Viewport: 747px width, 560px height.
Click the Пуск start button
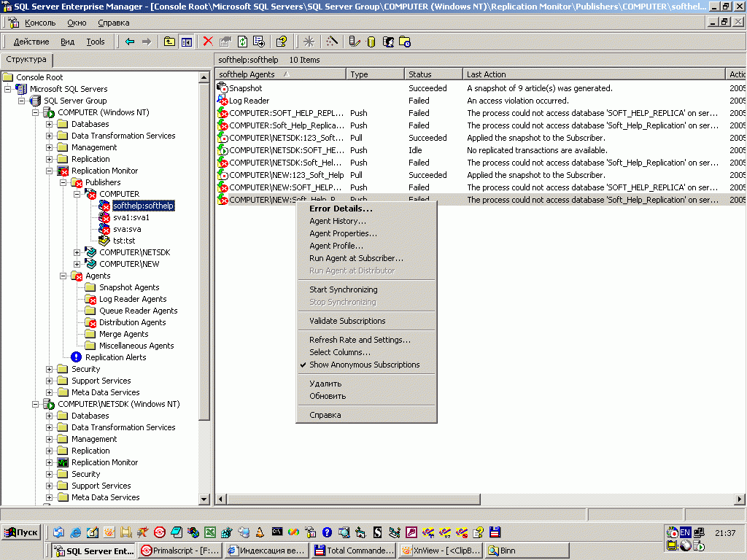(21, 532)
